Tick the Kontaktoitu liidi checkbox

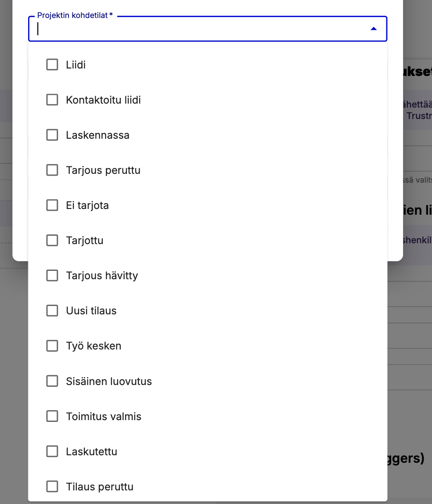[x=52, y=100]
